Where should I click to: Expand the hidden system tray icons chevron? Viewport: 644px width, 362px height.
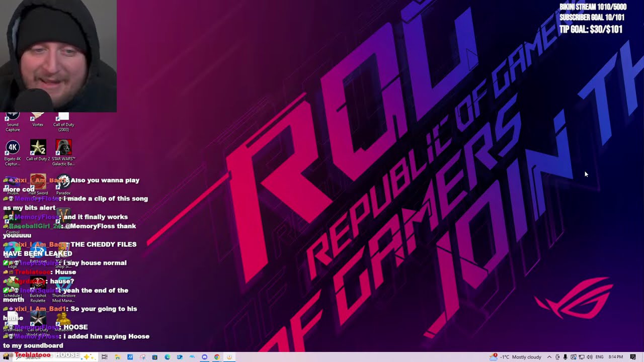pyautogui.click(x=549, y=357)
